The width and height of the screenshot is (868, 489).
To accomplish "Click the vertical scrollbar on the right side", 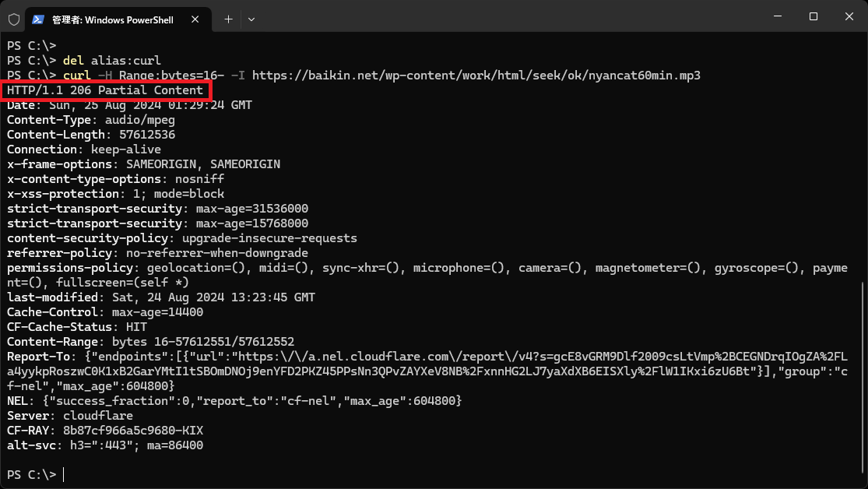I will [863, 382].
